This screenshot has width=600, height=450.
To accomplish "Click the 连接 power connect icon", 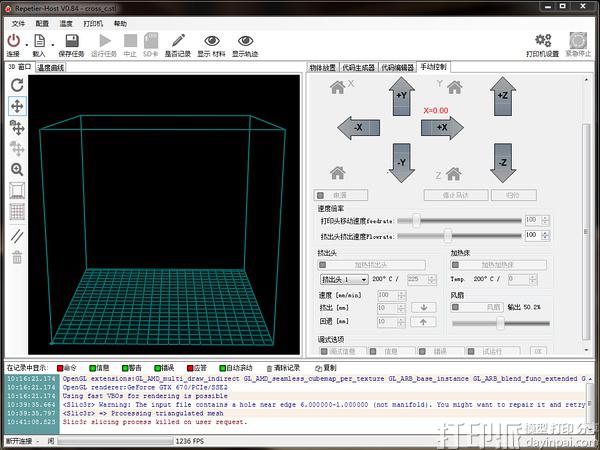I will click(12, 42).
